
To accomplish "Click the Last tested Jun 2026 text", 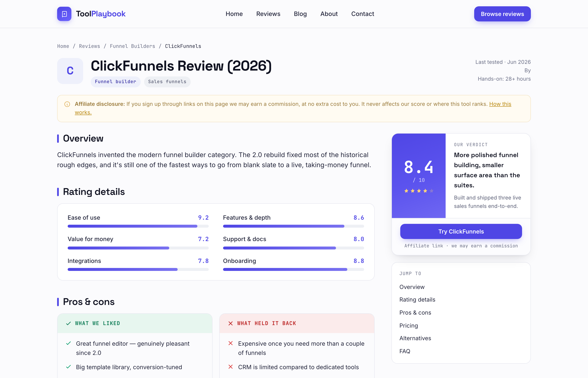I will (x=503, y=62).
